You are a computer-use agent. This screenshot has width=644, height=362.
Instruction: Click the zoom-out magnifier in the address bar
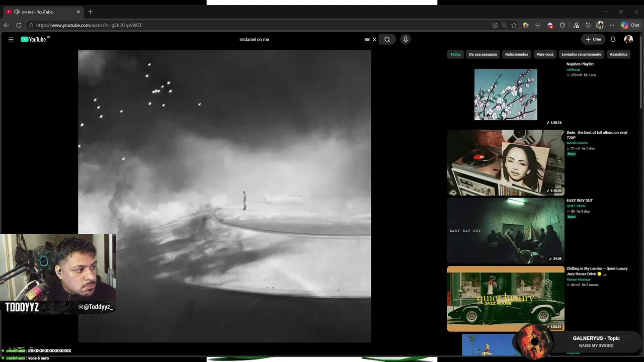click(x=504, y=25)
